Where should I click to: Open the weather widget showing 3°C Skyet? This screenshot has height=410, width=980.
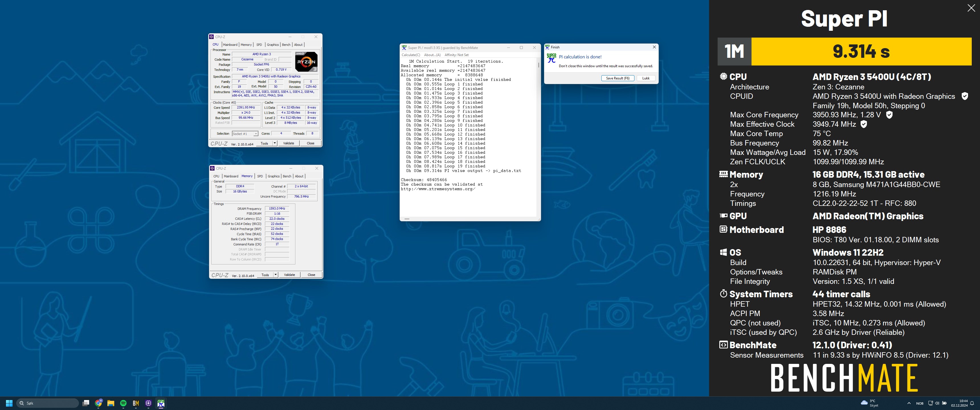pyautogui.click(x=870, y=403)
